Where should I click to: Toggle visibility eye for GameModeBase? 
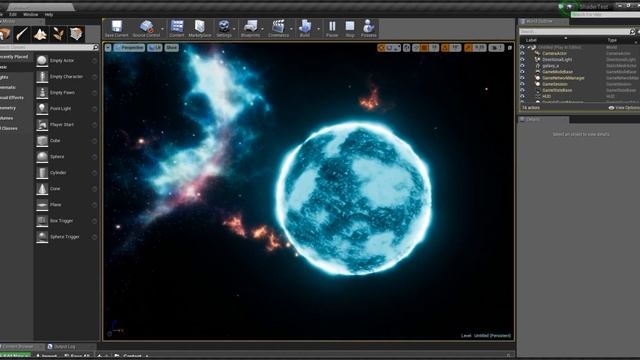(x=522, y=71)
